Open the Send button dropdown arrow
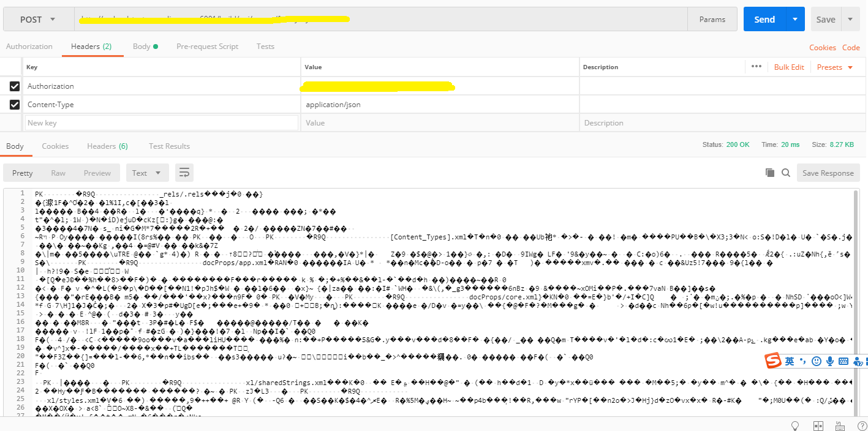 coord(795,20)
